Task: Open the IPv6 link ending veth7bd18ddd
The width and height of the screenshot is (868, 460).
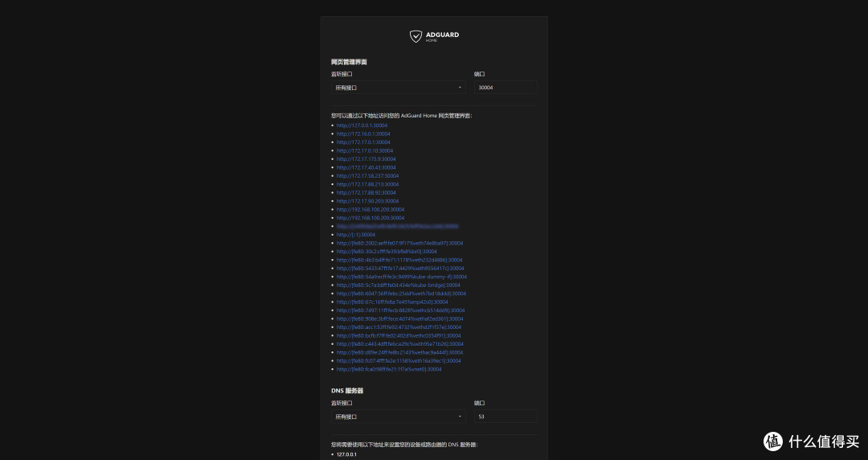Action: pyautogui.click(x=401, y=294)
